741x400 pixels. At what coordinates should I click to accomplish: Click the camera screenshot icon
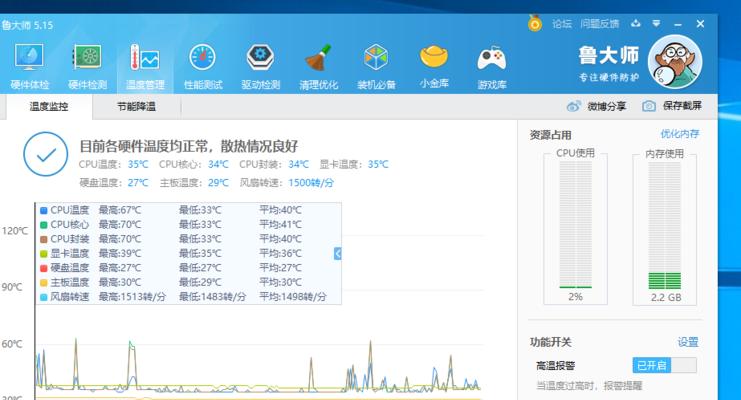pos(649,106)
